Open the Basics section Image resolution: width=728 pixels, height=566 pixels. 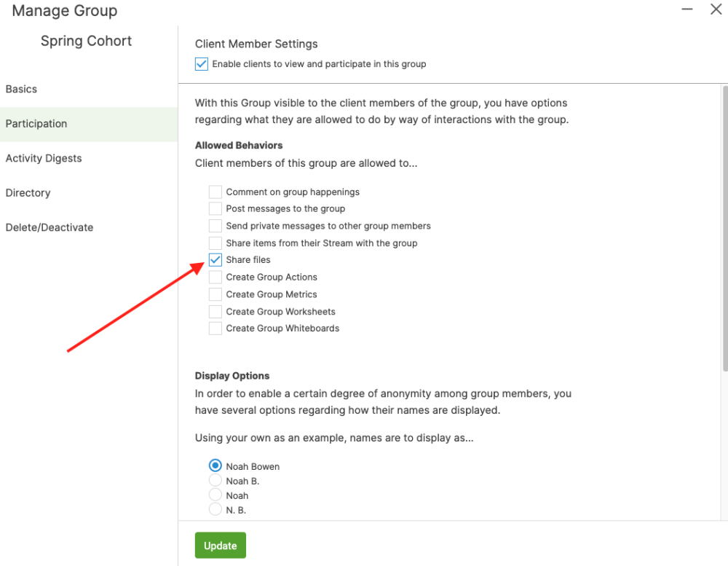point(21,89)
